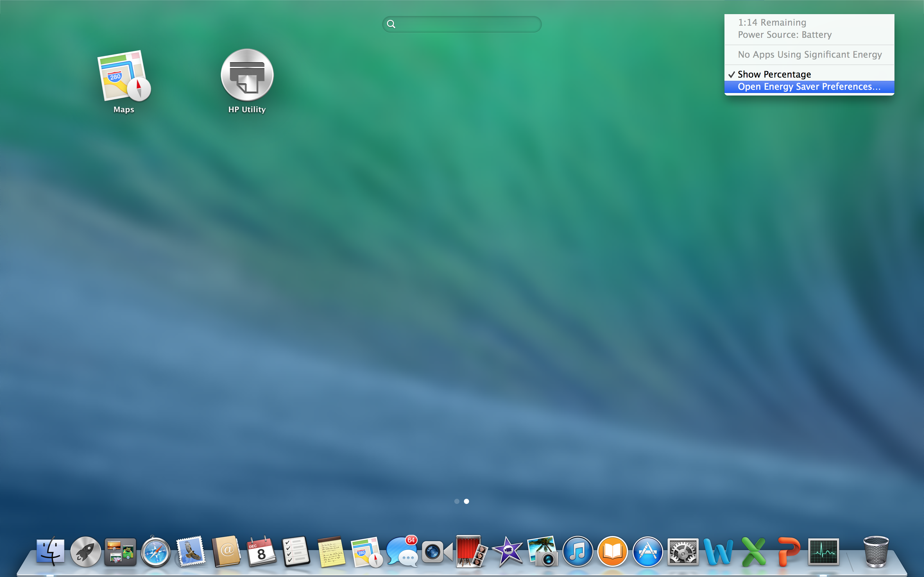924x577 pixels.
Task: Launch iTunes from the Dock
Action: (577, 552)
